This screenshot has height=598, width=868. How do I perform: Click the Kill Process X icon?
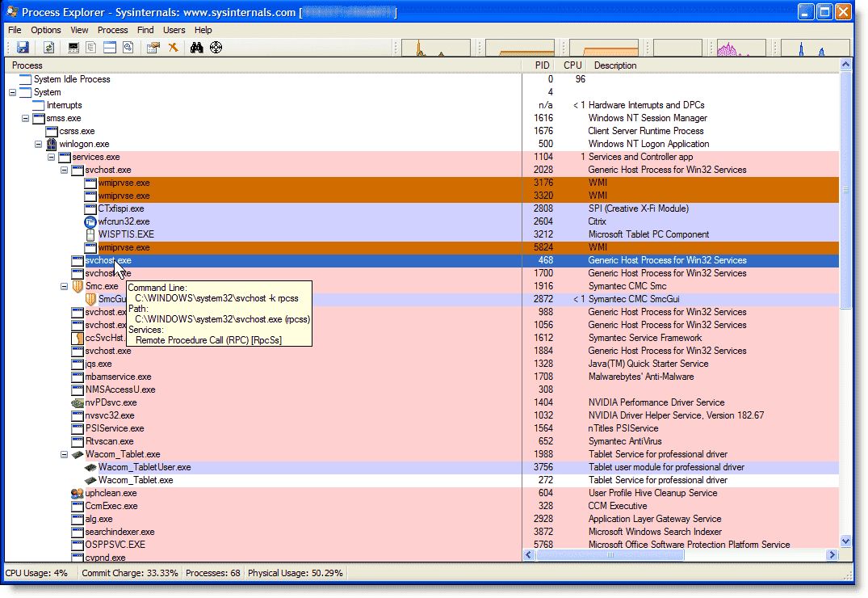(174, 48)
